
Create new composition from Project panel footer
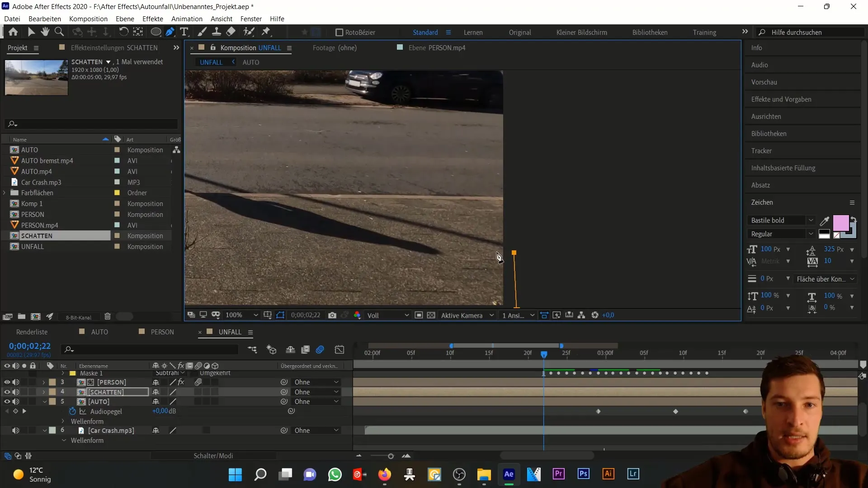(36, 317)
